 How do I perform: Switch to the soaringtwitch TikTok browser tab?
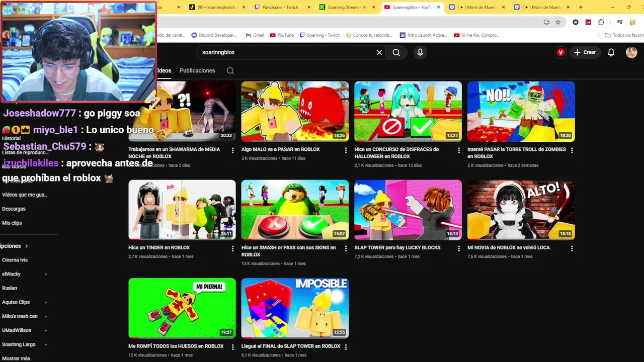[218, 7]
